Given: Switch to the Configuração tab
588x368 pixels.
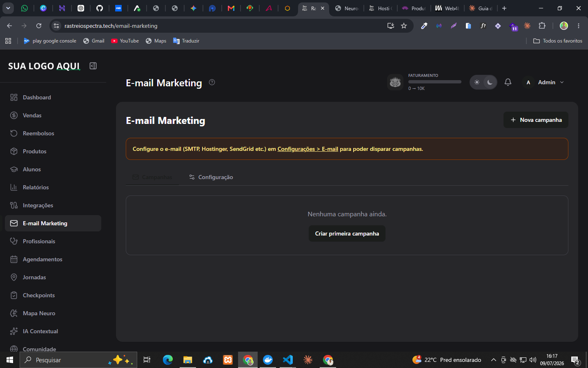Looking at the screenshot, I should 211,177.
